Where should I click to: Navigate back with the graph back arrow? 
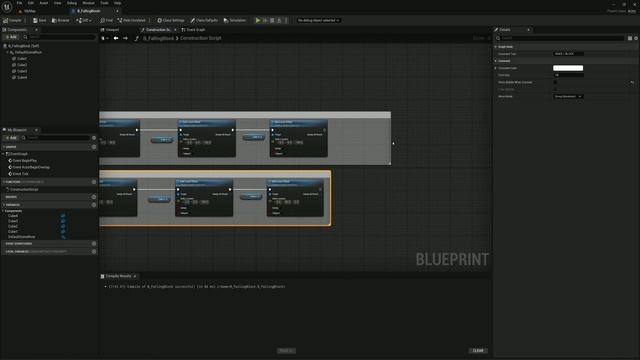coord(116,38)
